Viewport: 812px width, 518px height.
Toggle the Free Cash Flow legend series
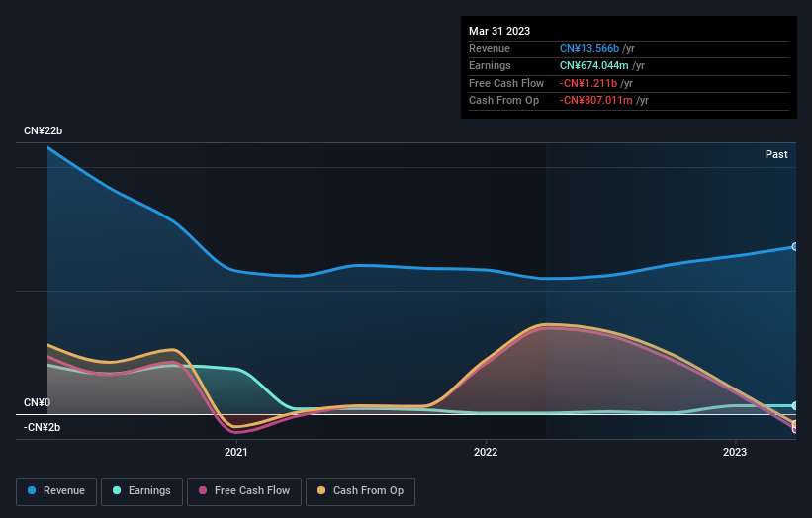pos(244,491)
